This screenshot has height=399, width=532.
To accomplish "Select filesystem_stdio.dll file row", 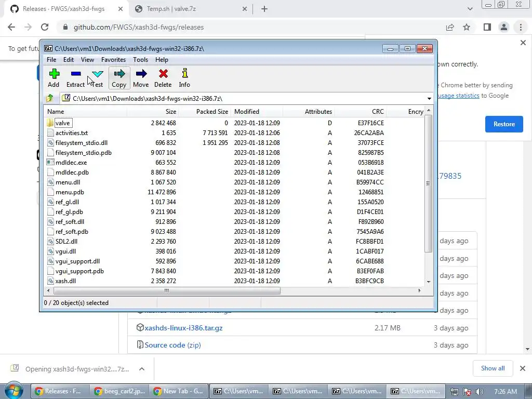I will (x=234, y=143).
